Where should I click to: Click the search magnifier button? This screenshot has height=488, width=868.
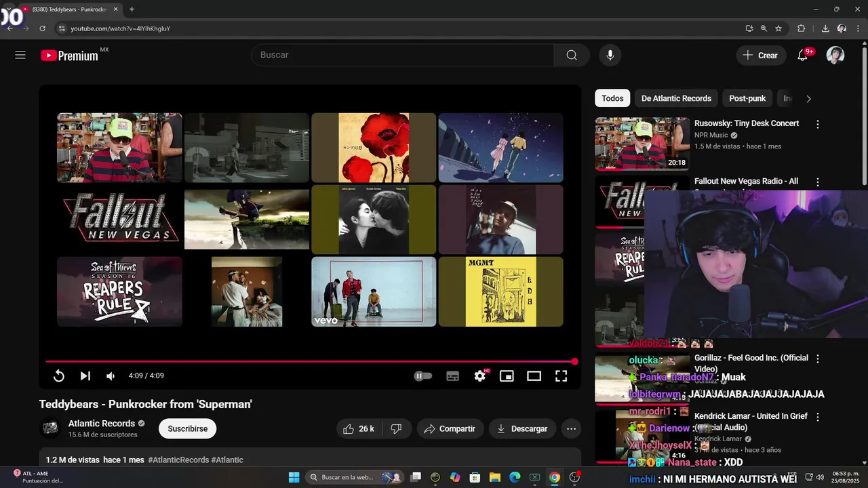pyautogui.click(x=572, y=55)
